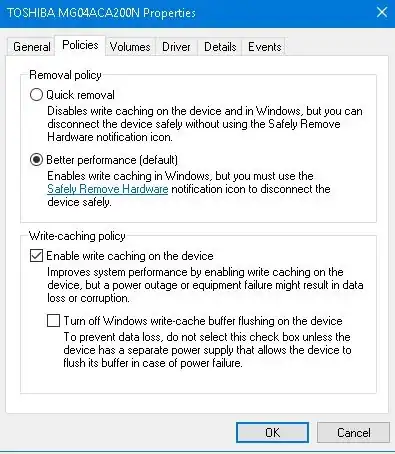395x454 pixels.
Task: Click the Removal policy group heading
Action: pos(65,75)
